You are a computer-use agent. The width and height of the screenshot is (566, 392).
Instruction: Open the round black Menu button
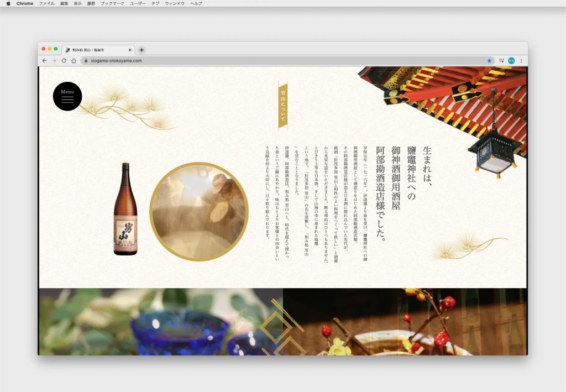(67, 96)
